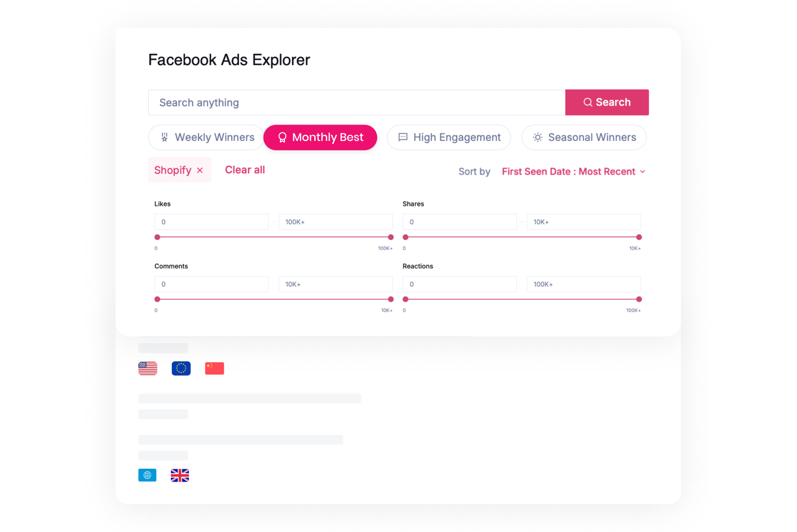
Task: Click the chat bubble icon on High Engagement
Action: pos(403,137)
